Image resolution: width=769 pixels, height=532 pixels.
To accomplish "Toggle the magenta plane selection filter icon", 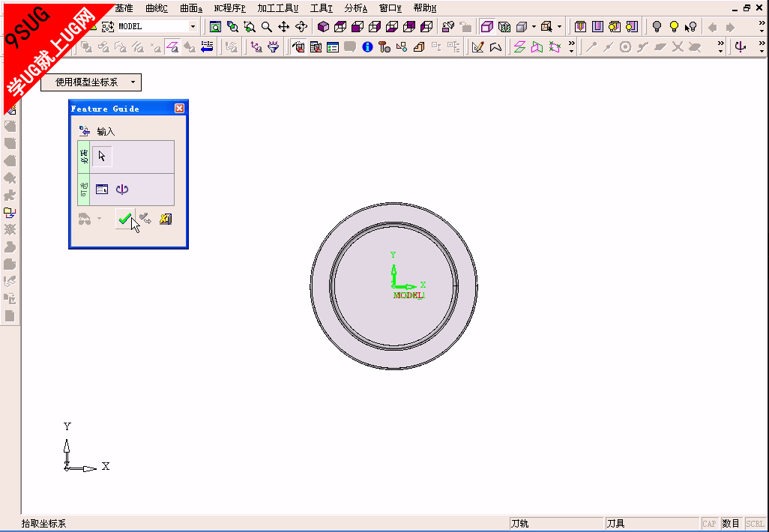I will (x=172, y=47).
